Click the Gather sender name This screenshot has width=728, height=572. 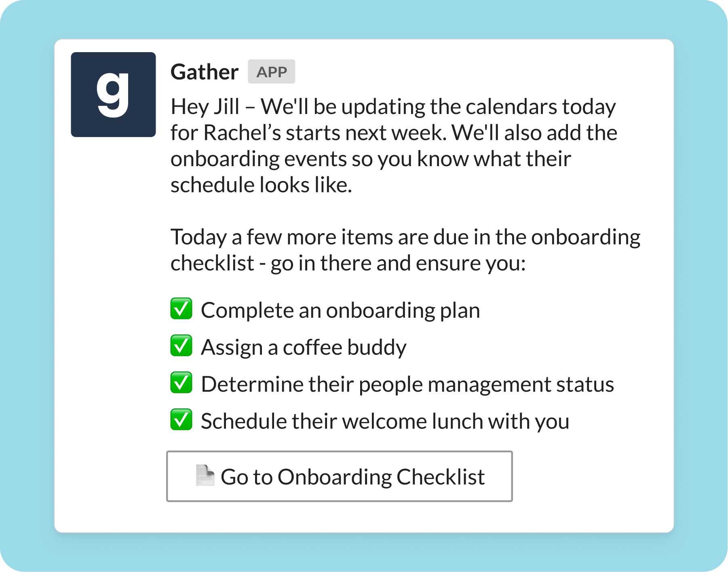205,72
